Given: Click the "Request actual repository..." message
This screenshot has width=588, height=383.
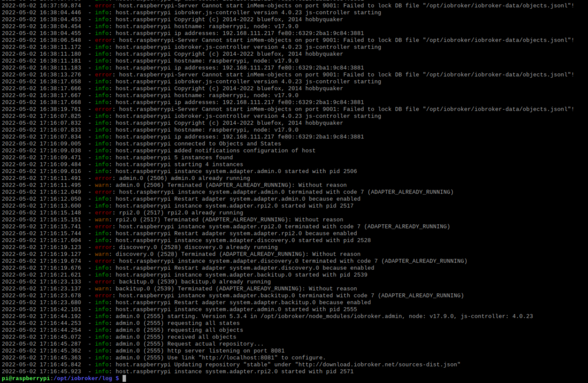Looking at the screenshot, I should 216,344.
